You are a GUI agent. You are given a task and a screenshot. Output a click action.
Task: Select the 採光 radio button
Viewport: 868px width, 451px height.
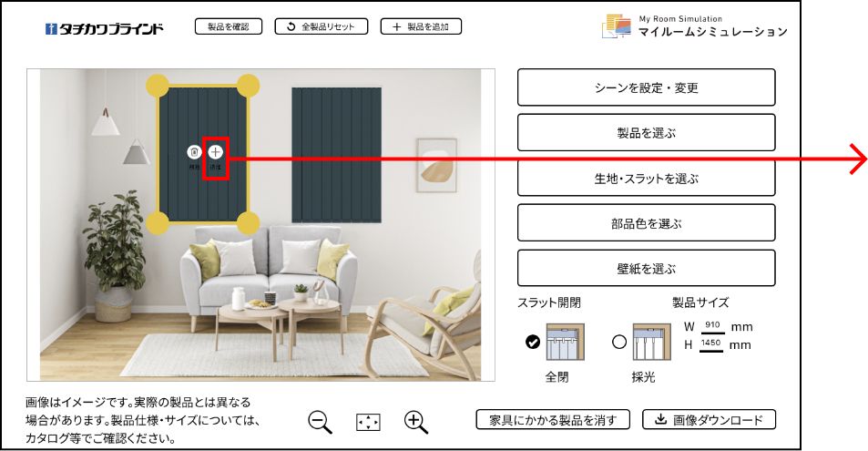point(619,342)
